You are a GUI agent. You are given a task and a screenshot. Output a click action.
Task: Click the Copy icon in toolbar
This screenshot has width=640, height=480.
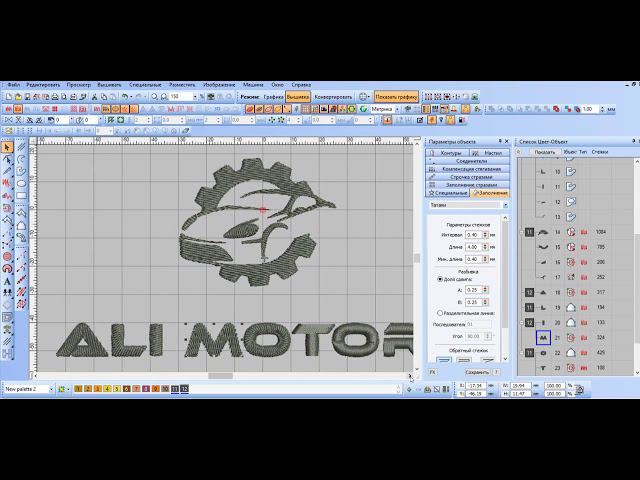(x=104, y=97)
